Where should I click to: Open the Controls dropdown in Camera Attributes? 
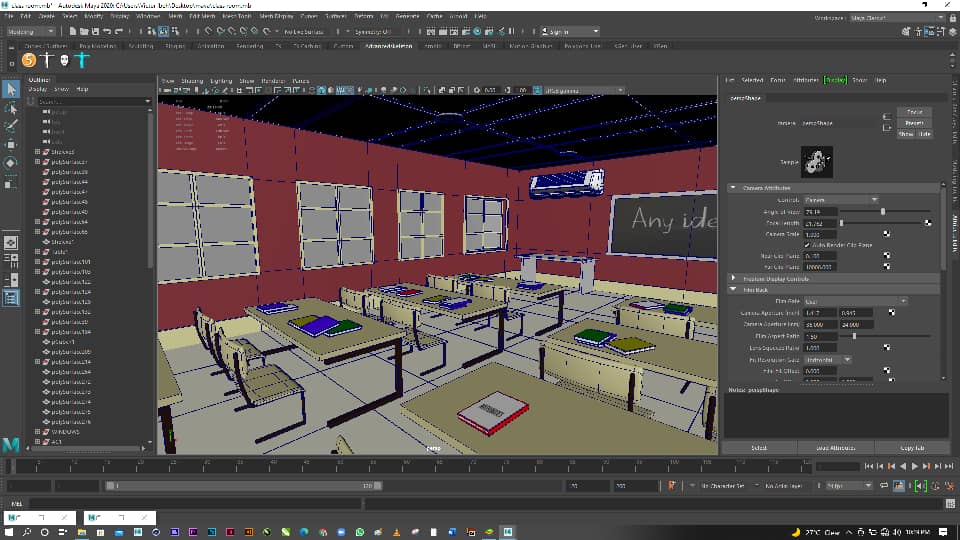point(841,200)
